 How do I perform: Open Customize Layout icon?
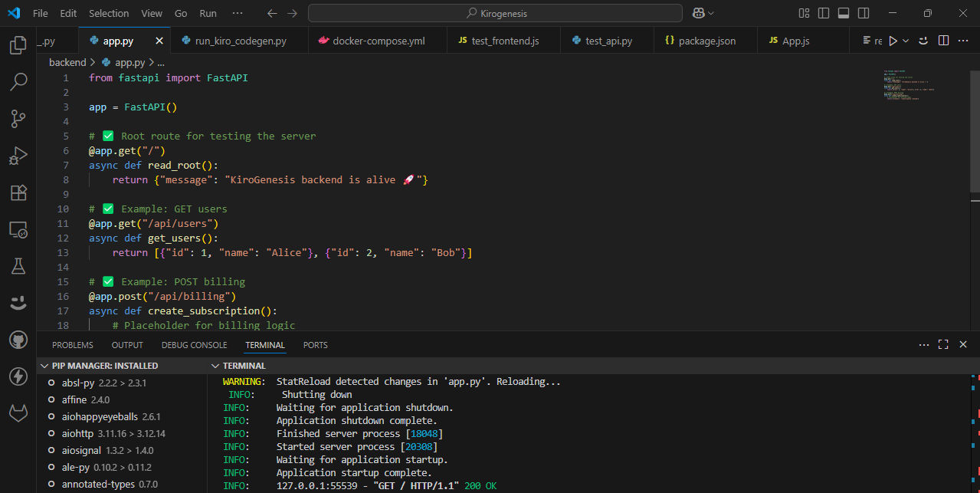pos(804,13)
